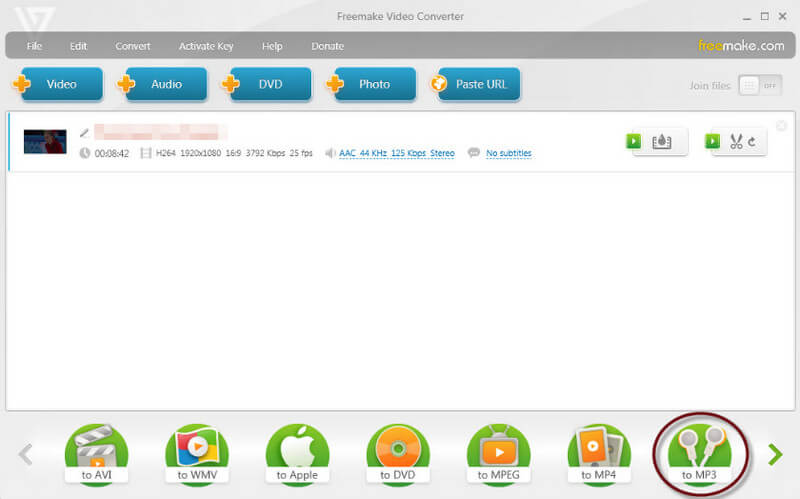Click the add Video button

coord(58,84)
